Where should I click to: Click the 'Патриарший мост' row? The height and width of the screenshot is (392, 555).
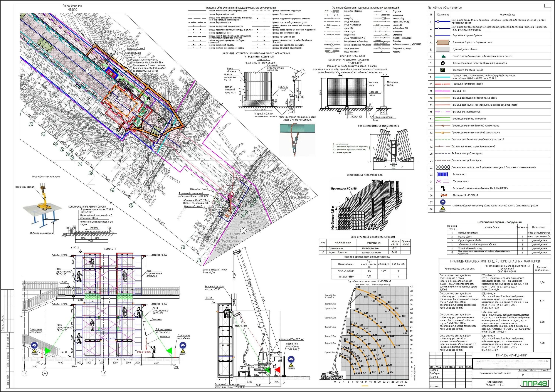click(x=499, y=233)
